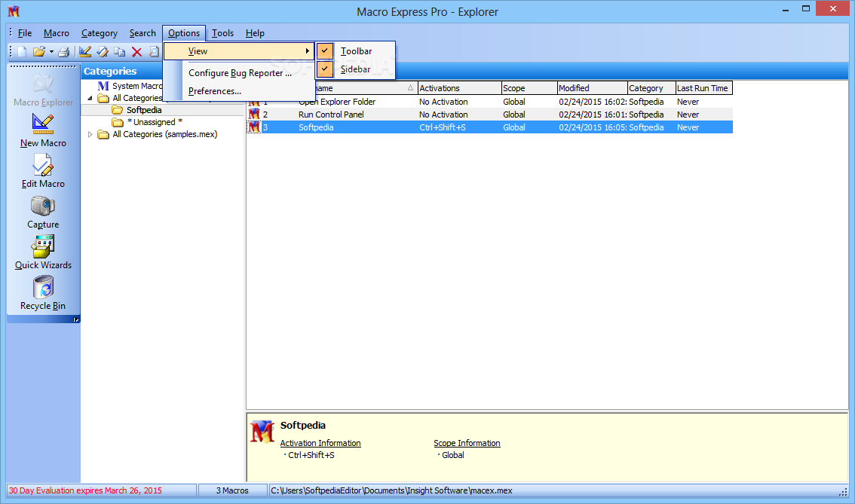Click the Macro Express M icon in title bar
Image resolution: width=855 pixels, height=504 pixels.
tap(14, 11)
